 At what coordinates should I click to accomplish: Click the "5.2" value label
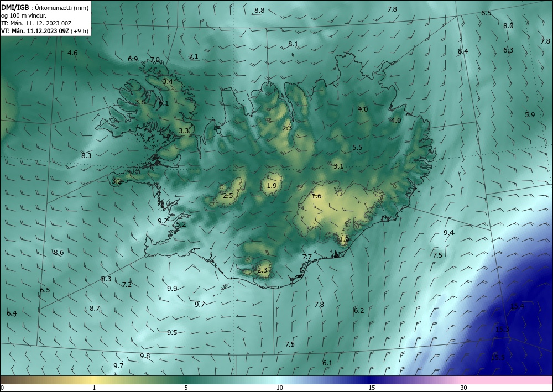[x=181, y=224]
